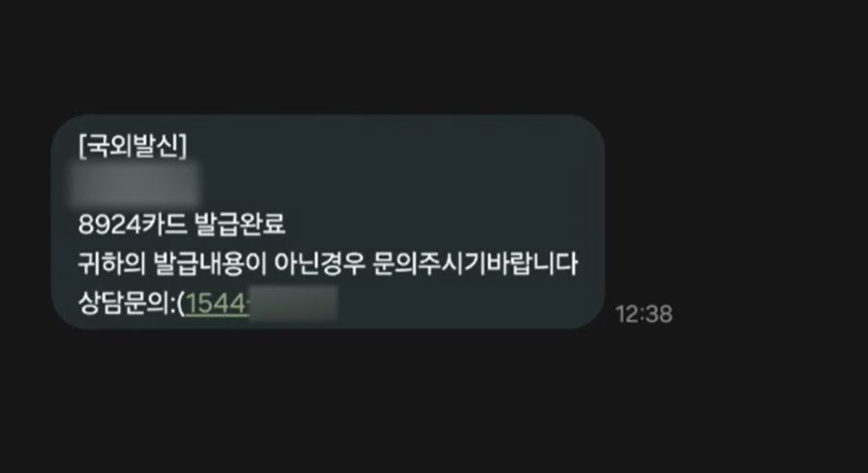Viewport: 868px width, 473px height.
Task: Select the 12:38 message timestamp
Action: click(x=644, y=314)
